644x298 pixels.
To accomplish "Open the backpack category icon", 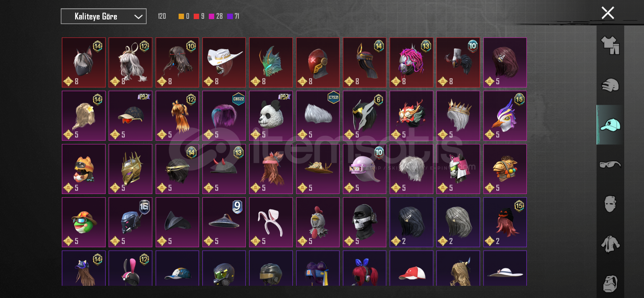I will coord(610,284).
